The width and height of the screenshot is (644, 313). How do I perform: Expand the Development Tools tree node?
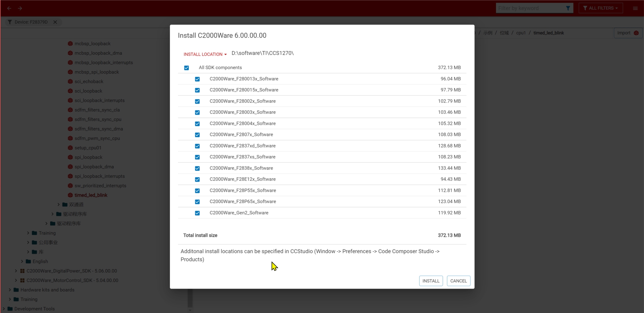point(4,309)
